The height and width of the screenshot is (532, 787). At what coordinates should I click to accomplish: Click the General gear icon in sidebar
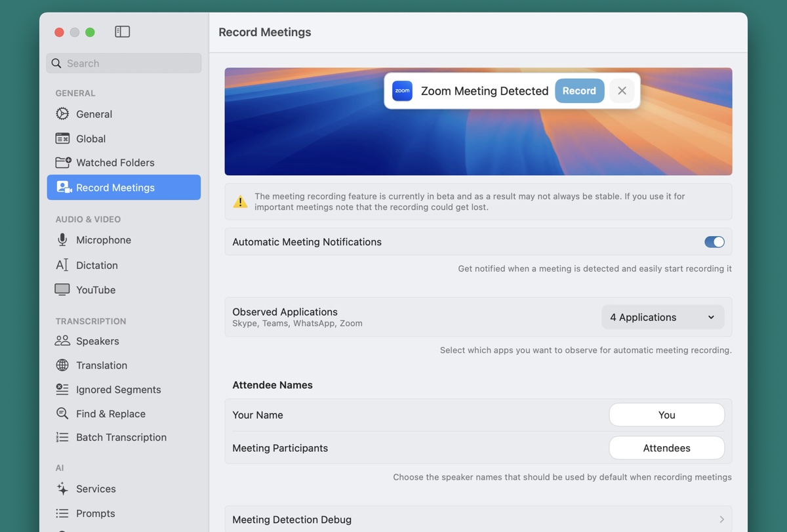(x=62, y=113)
